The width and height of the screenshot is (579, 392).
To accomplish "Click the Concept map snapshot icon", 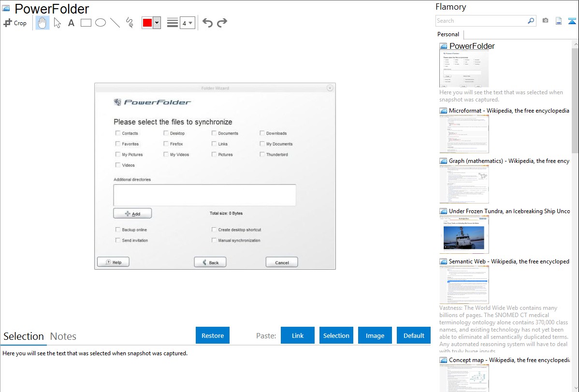I will pos(443,360).
